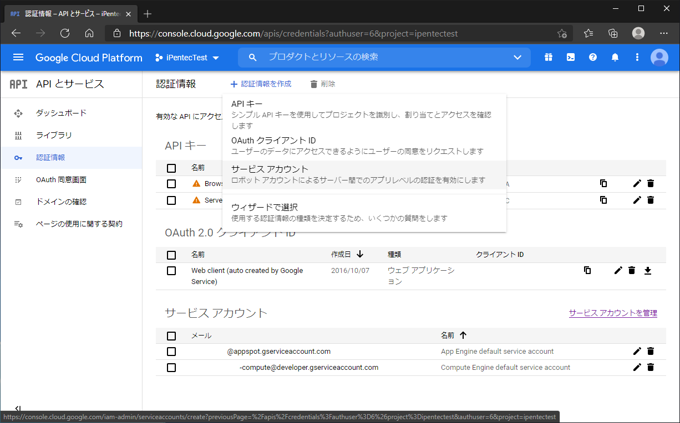Open the browser profile icon
680x423 pixels.
click(638, 33)
